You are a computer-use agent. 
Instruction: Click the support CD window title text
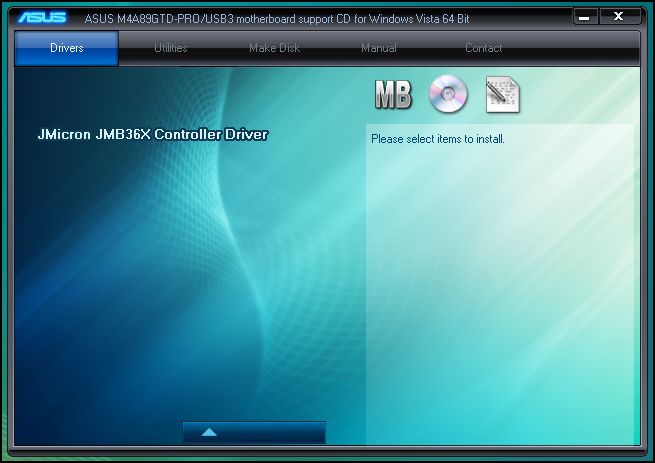277,19
